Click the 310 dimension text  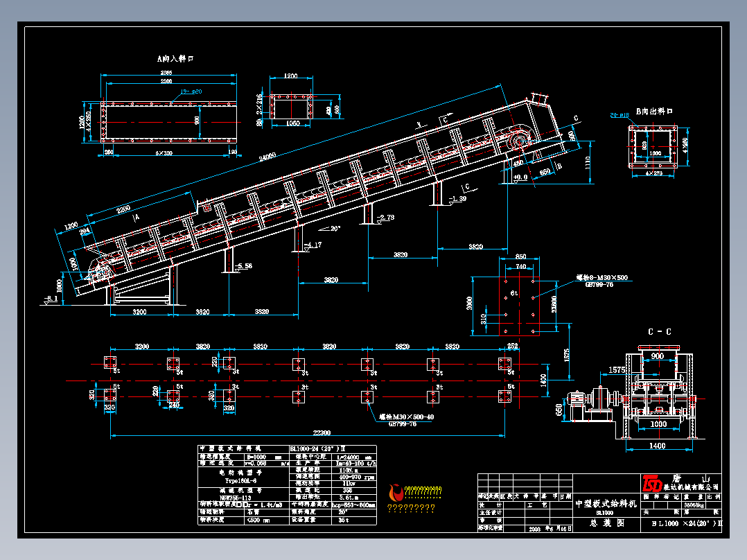point(484,319)
